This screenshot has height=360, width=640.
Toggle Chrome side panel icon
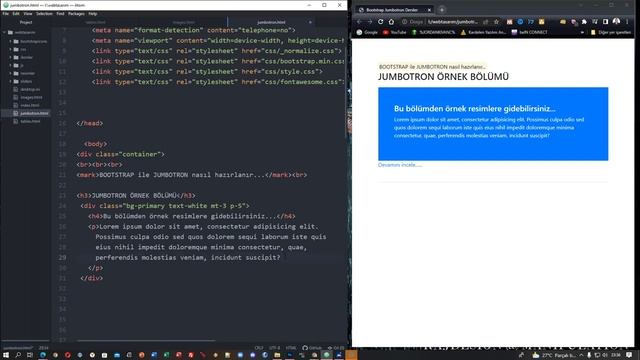tap(606, 22)
